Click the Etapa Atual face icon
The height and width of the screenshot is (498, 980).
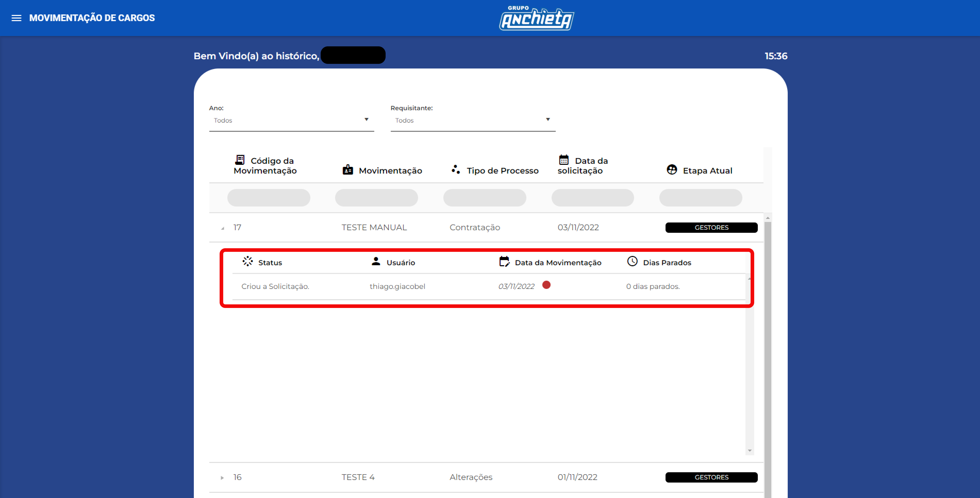click(x=672, y=169)
